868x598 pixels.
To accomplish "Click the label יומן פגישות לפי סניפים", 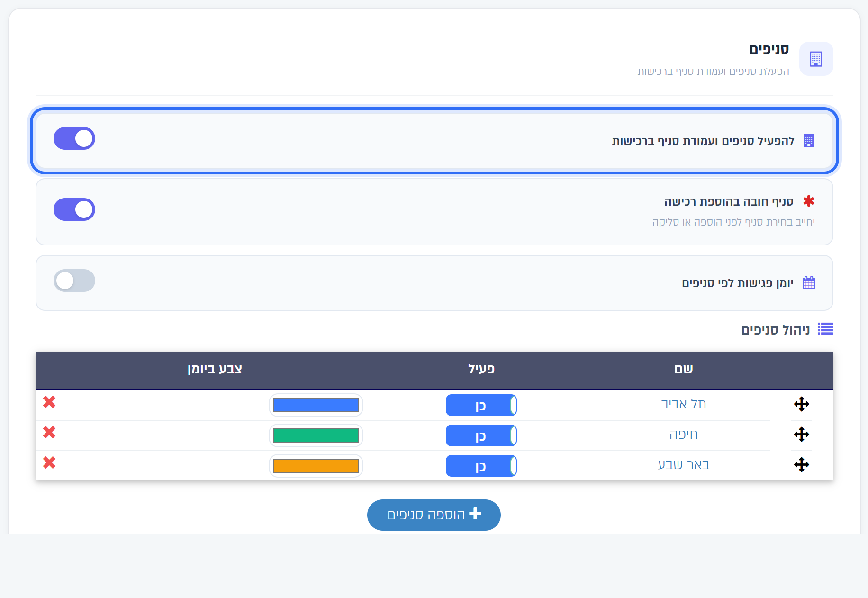I will (738, 283).
